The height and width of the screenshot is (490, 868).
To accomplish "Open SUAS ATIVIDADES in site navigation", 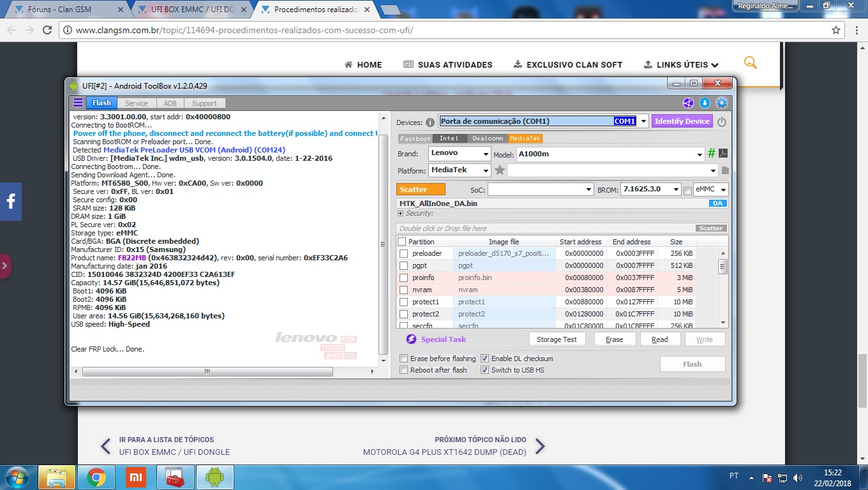I will point(448,64).
